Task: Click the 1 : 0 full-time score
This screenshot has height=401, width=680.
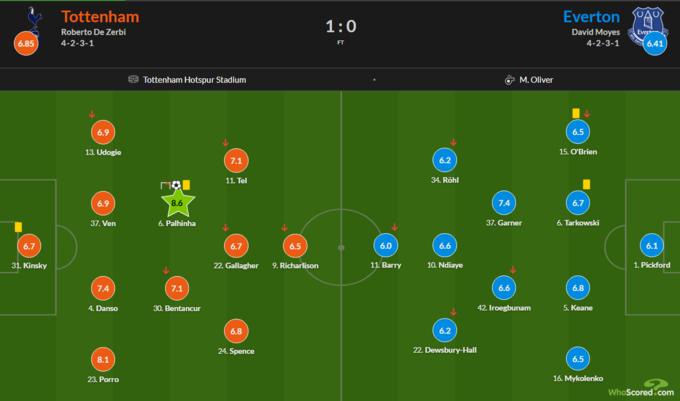Action: [341, 26]
